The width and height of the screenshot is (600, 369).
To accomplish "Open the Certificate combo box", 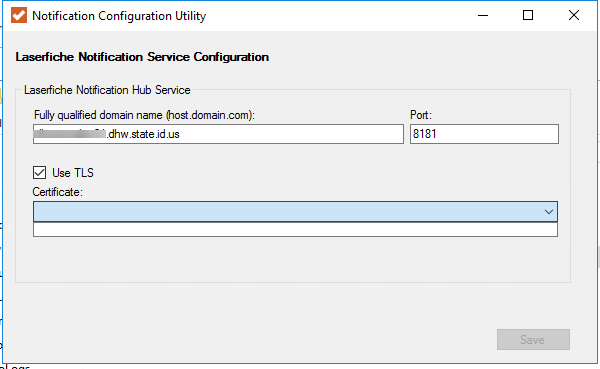I will pos(295,212).
